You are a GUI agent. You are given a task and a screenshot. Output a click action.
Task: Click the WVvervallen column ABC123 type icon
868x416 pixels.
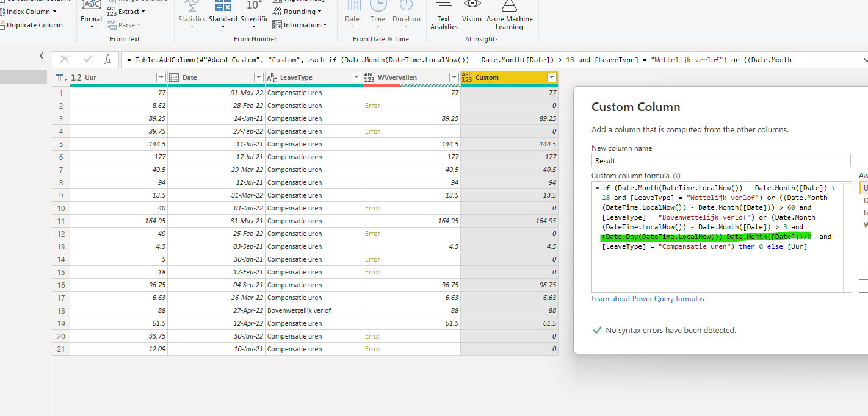point(369,77)
